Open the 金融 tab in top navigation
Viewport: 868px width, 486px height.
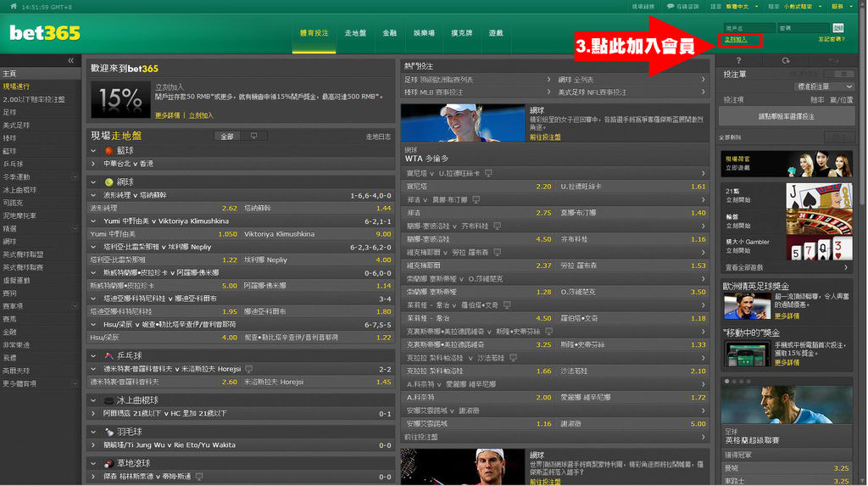[x=390, y=33]
